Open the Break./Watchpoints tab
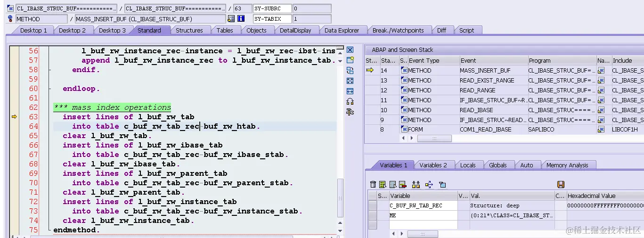The image size is (644, 238). coord(398,30)
